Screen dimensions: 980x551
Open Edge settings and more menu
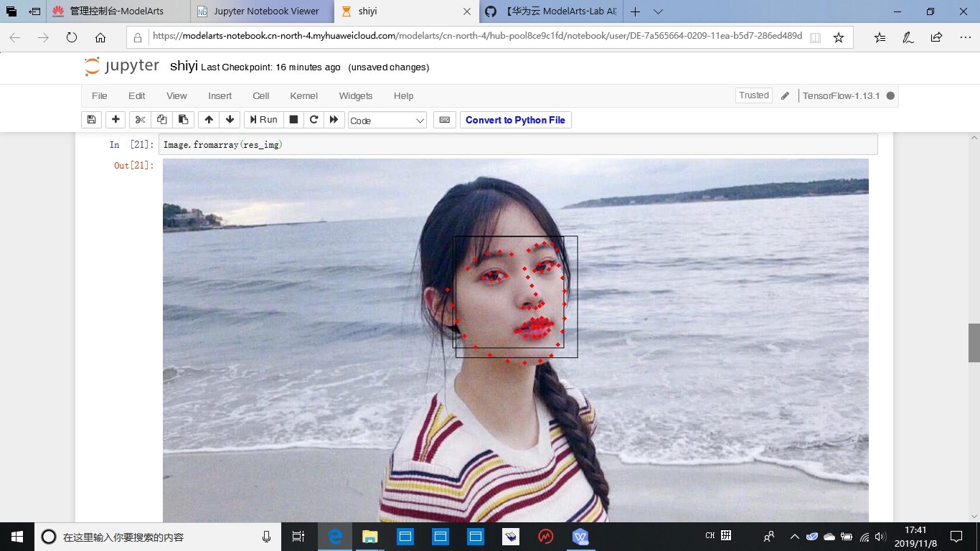965,37
